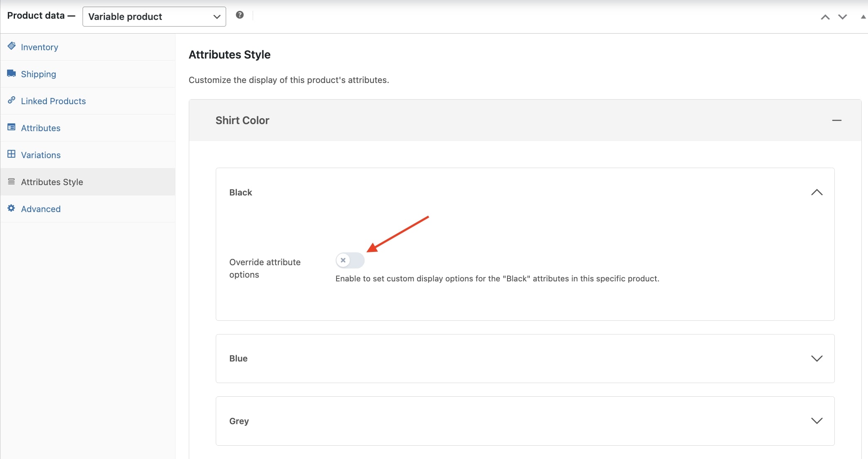Click the Blue term title

point(238,359)
